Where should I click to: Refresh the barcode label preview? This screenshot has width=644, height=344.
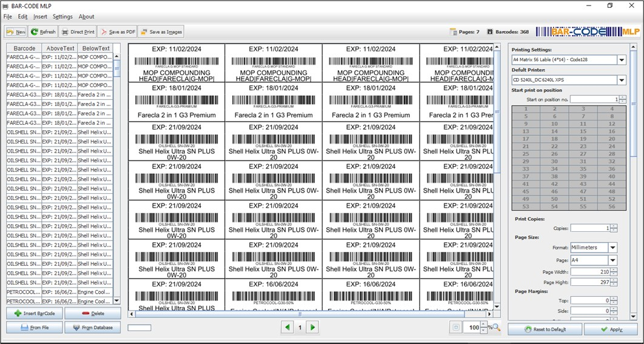(43, 31)
